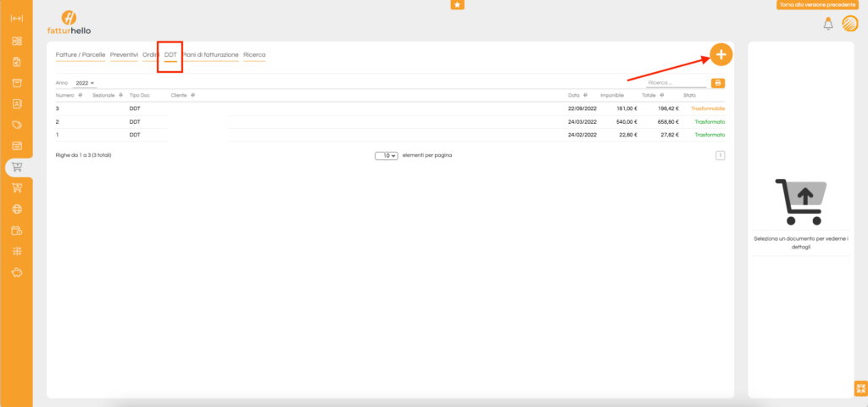This screenshot has width=868, height=407.
Task: Open the Anno 2022 year dropdown
Action: coord(85,83)
